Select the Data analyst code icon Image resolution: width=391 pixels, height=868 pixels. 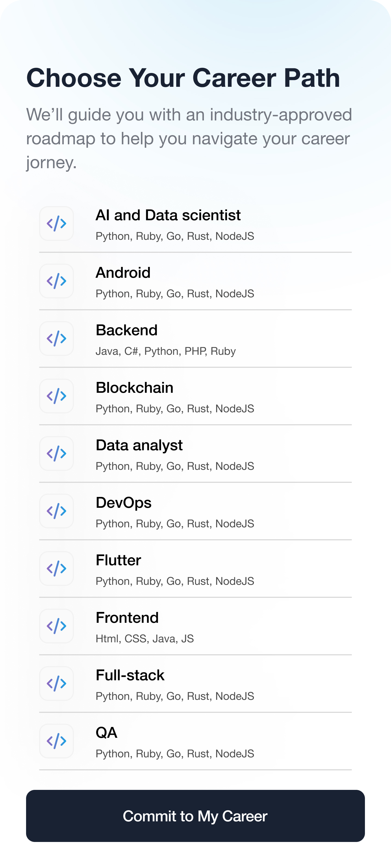tap(56, 454)
